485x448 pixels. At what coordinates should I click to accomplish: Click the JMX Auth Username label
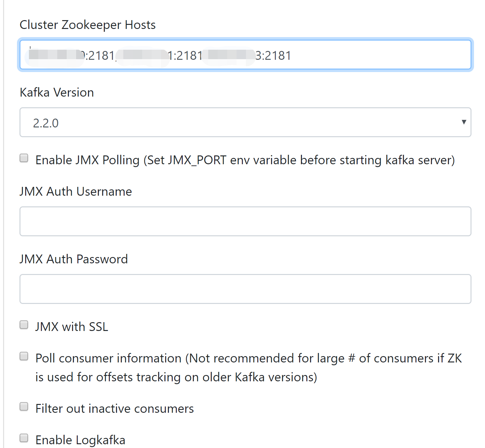[76, 191]
